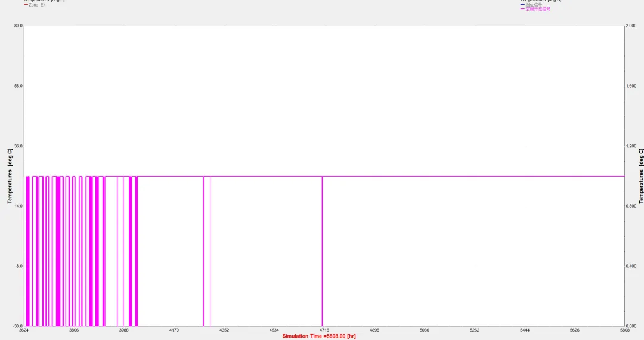The width and height of the screenshot is (644, 340).
Task: Click the right axis value 0.800
Action: 631,206
